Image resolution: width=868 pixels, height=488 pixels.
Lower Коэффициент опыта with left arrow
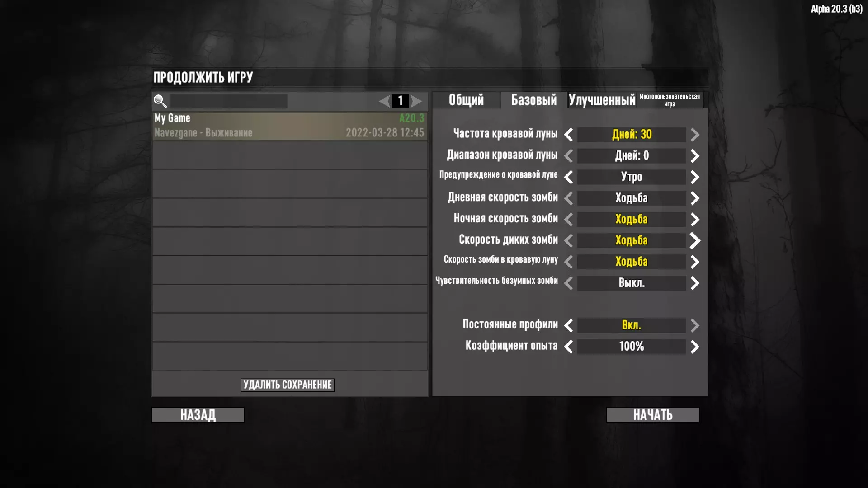coord(569,347)
